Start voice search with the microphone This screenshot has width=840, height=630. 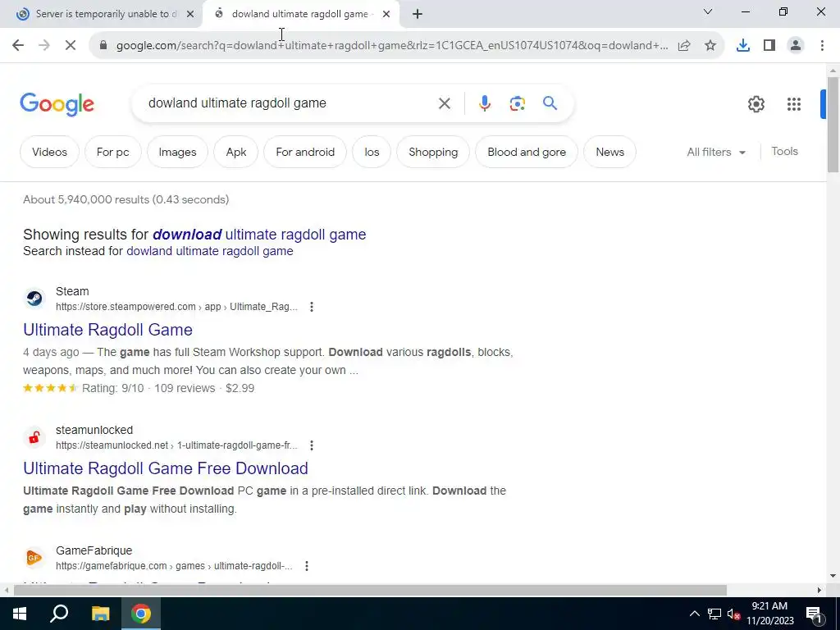click(x=484, y=103)
